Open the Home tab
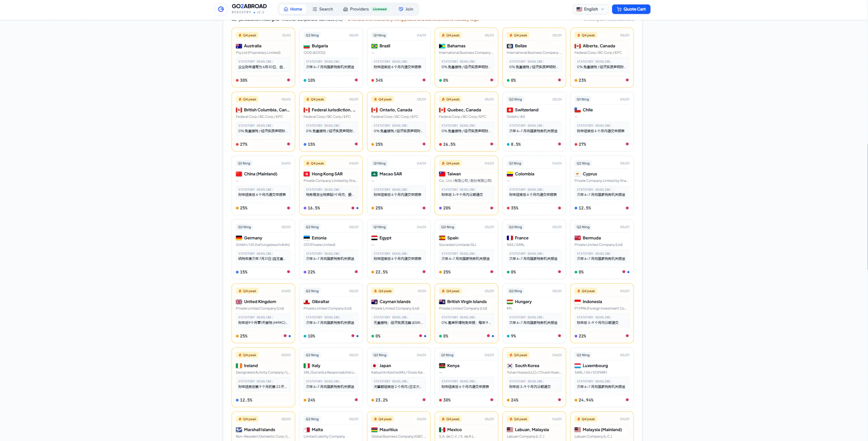 pos(293,9)
